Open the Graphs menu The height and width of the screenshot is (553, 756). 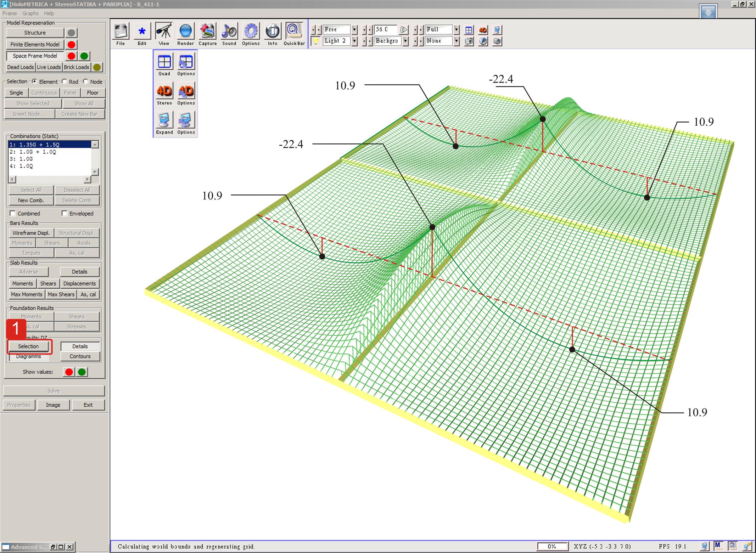tap(30, 13)
